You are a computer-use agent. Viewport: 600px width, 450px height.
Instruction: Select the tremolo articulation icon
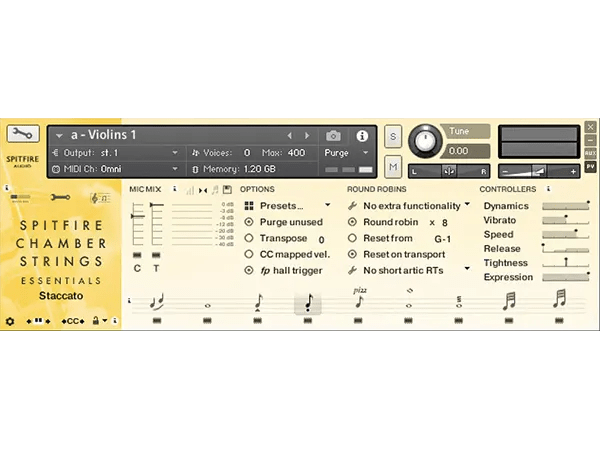pos(459,302)
